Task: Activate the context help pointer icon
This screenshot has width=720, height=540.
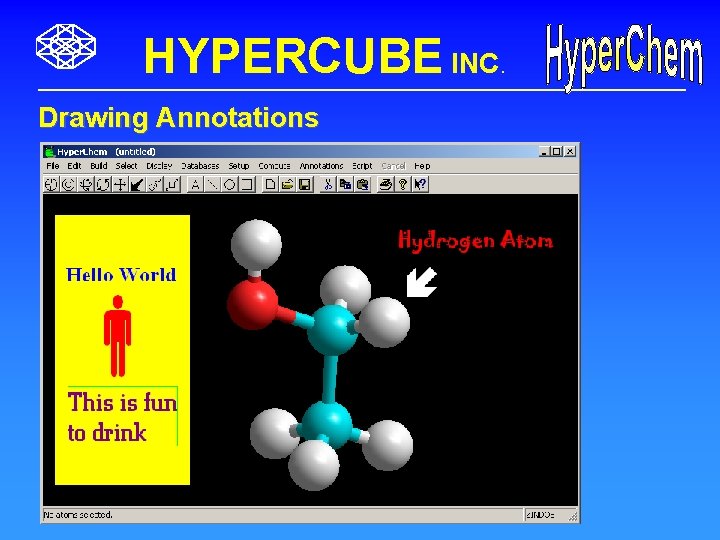Action: (420, 185)
